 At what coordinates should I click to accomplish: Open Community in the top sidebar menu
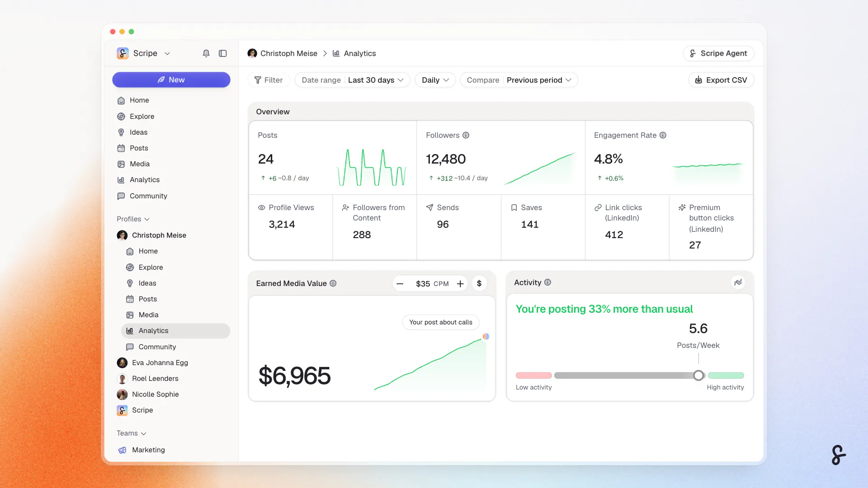click(x=171, y=196)
